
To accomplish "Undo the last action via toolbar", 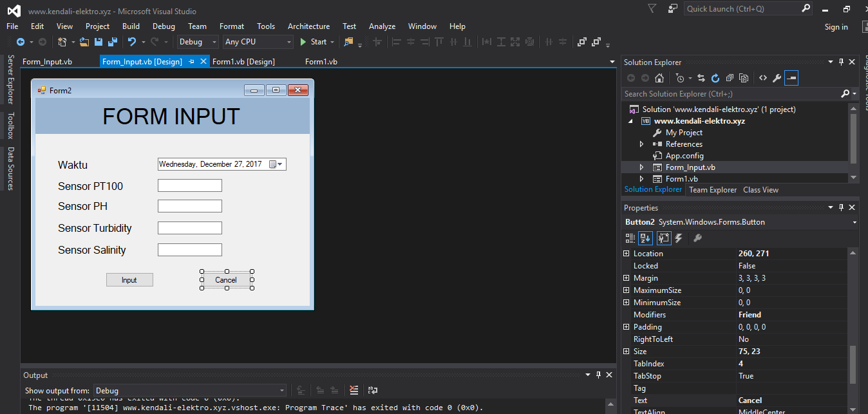I will (x=131, y=42).
